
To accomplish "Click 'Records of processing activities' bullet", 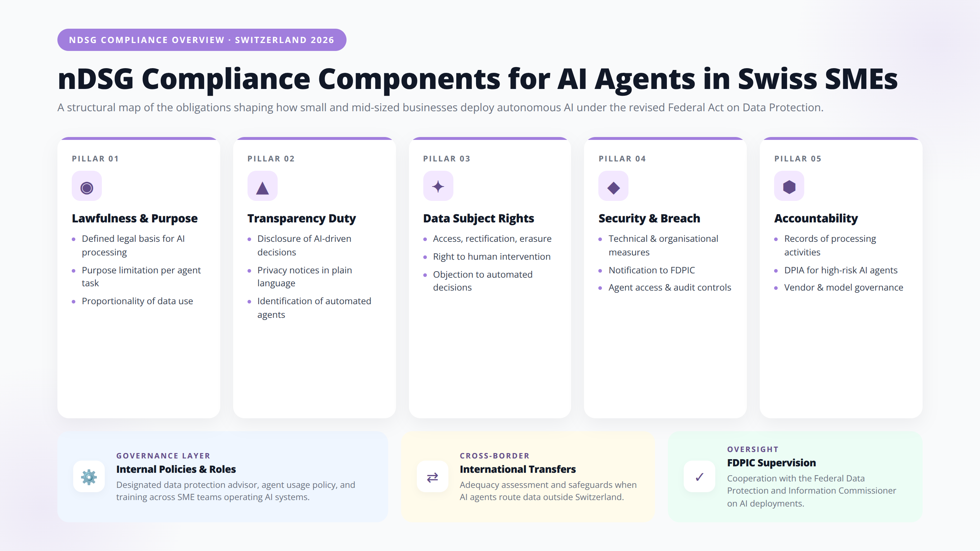I will pyautogui.click(x=830, y=245).
